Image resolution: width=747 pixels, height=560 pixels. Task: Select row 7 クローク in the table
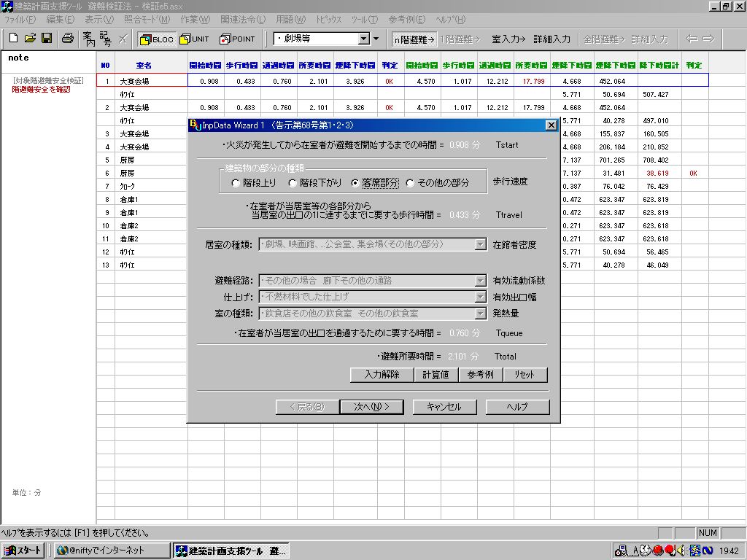[x=142, y=186]
